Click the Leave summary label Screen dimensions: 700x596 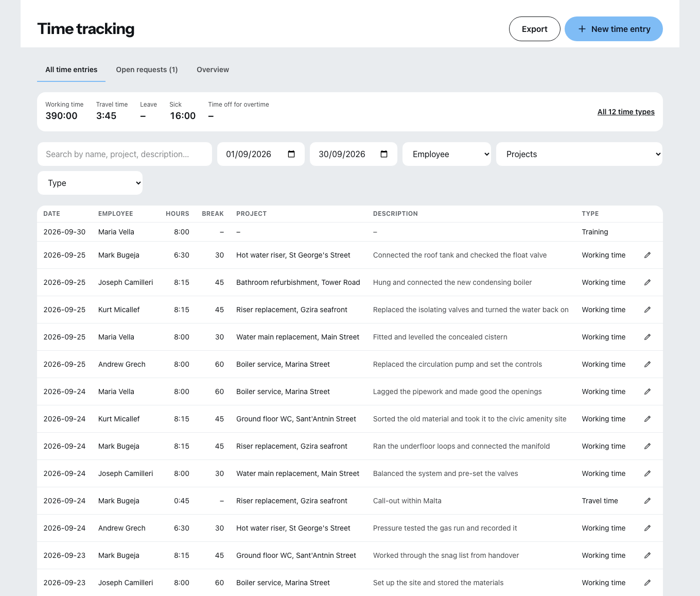148,105
